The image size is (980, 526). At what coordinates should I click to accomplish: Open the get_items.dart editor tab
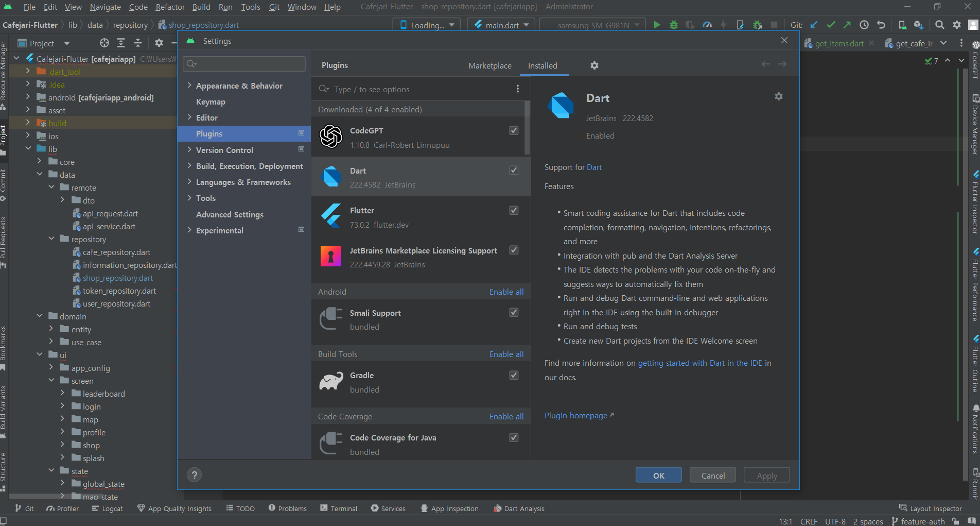[839, 43]
